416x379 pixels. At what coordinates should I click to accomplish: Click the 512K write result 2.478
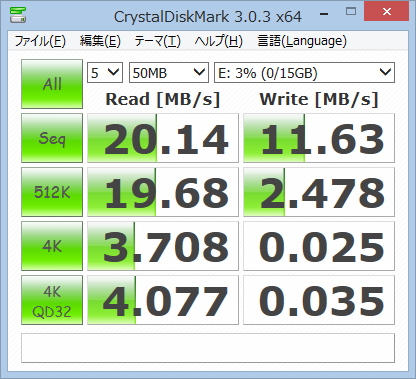coord(319,192)
